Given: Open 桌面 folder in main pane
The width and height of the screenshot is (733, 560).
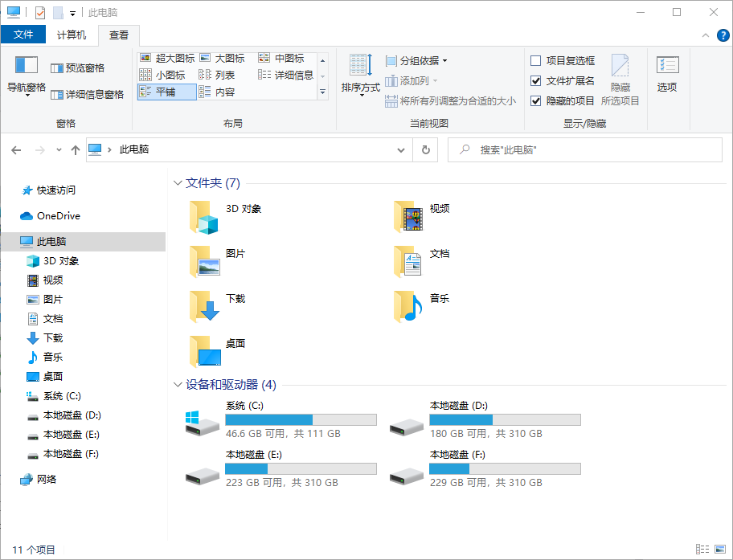Looking at the screenshot, I should click(x=217, y=352).
